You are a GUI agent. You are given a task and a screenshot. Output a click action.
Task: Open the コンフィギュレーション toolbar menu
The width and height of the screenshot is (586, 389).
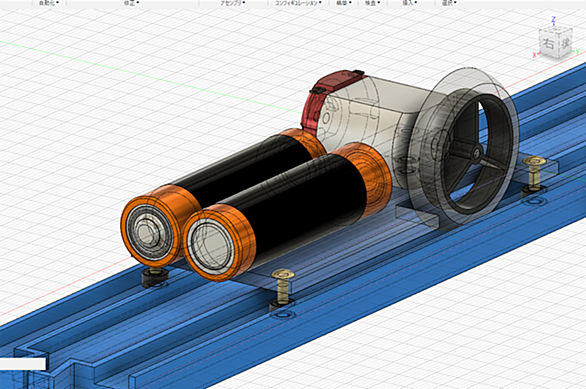298,3
